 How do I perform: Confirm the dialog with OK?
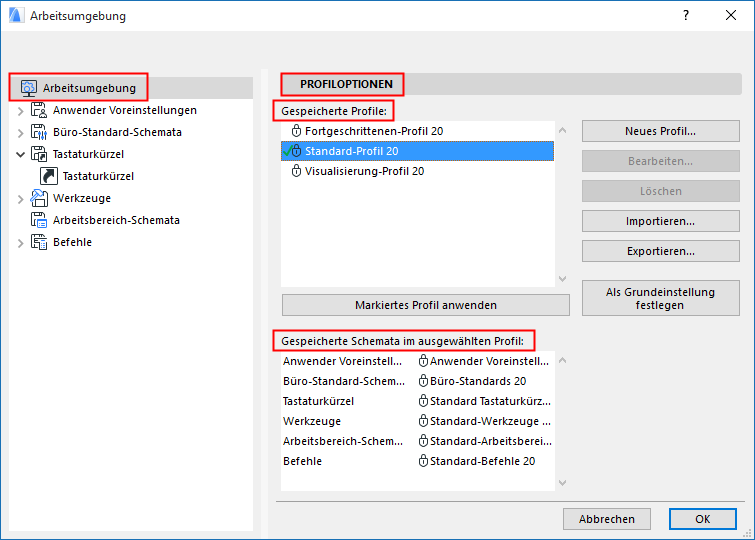(702, 519)
